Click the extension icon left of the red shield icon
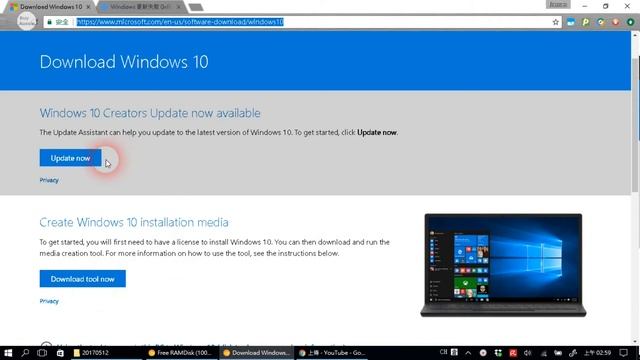640x360 pixels. (601, 22)
